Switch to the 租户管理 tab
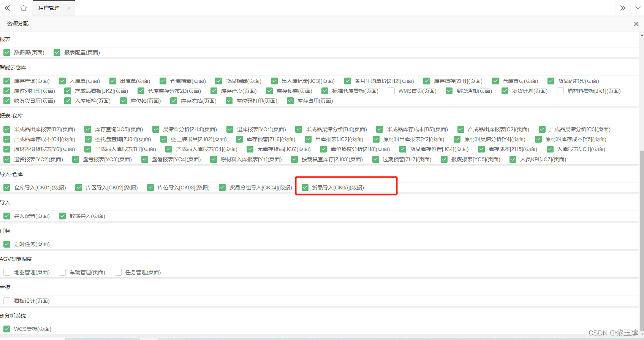 coord(49,8)
